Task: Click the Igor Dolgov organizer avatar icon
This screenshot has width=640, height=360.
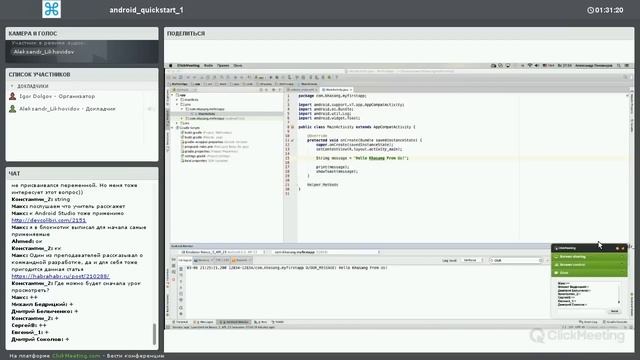Action: click(x=13, y=96)
